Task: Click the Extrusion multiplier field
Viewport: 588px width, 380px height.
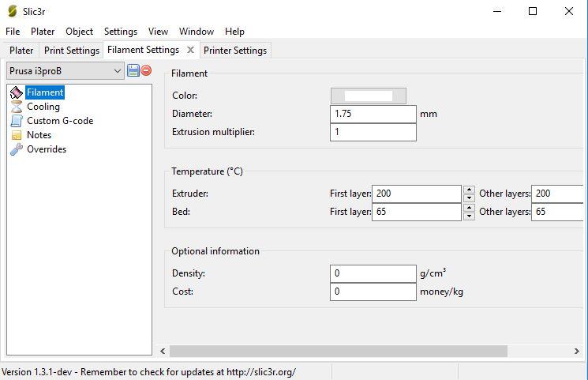Action: 373,132
